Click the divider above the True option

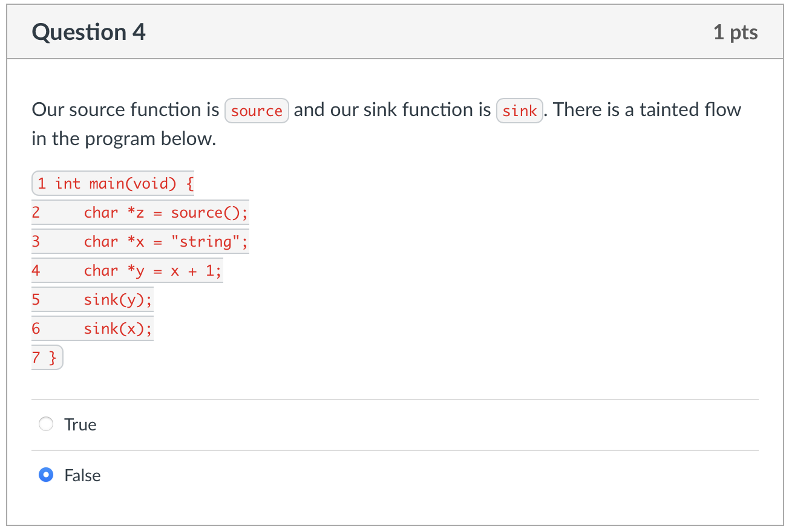point(393,398)
